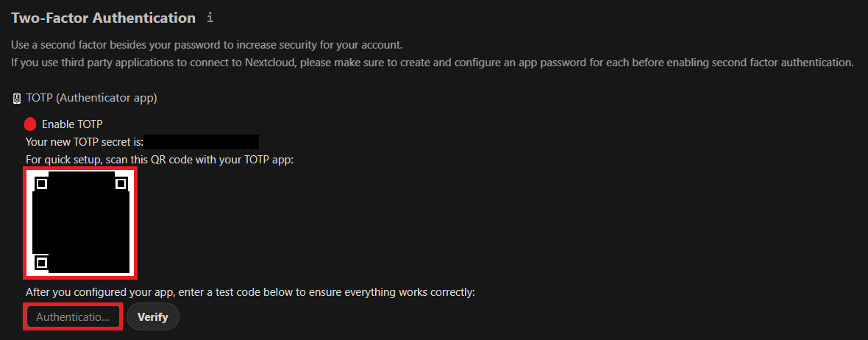Click the QR code top-right finder square

(121, 183)
